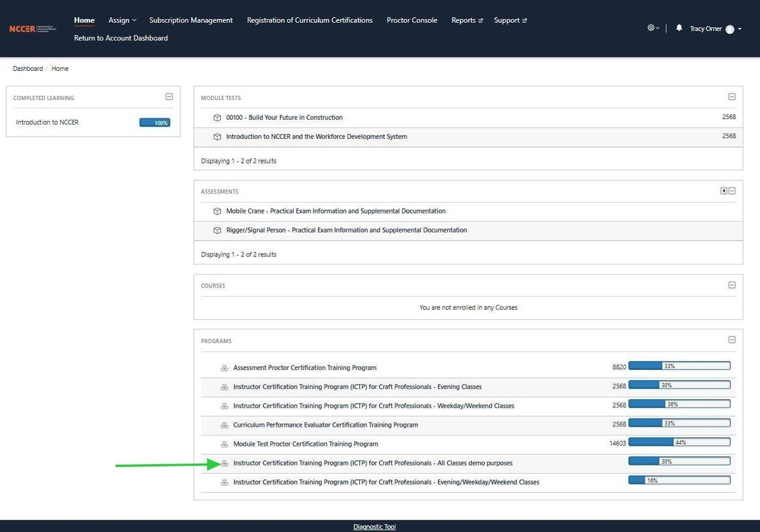The width and height of the screenshot is (760, 532).
Task: Click the left arrow icon in Assessments header
Action: point(723,191)
